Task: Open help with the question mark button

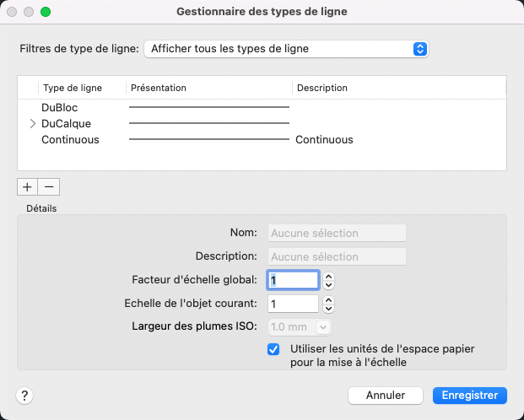Action: pyautogui.click(x=25, y=396)
